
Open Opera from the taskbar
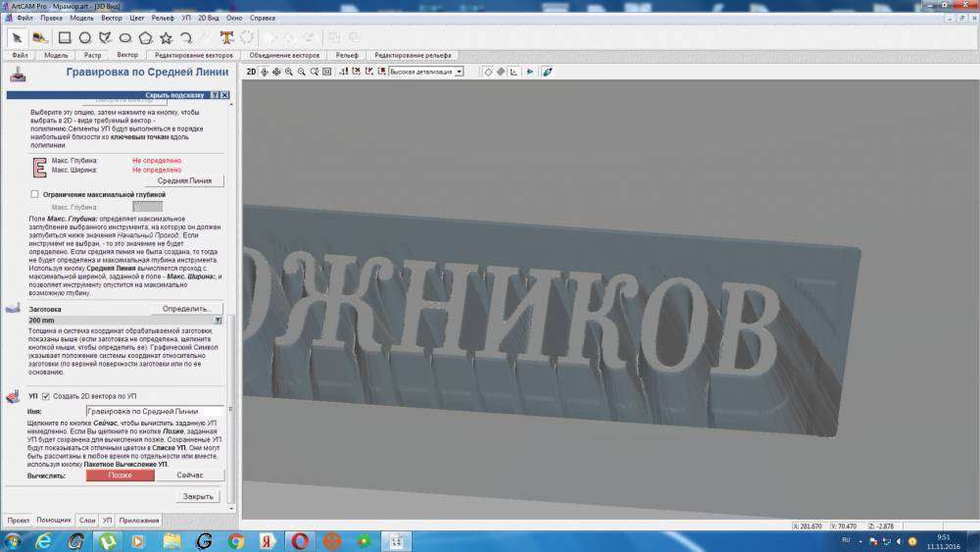(300, 540)
